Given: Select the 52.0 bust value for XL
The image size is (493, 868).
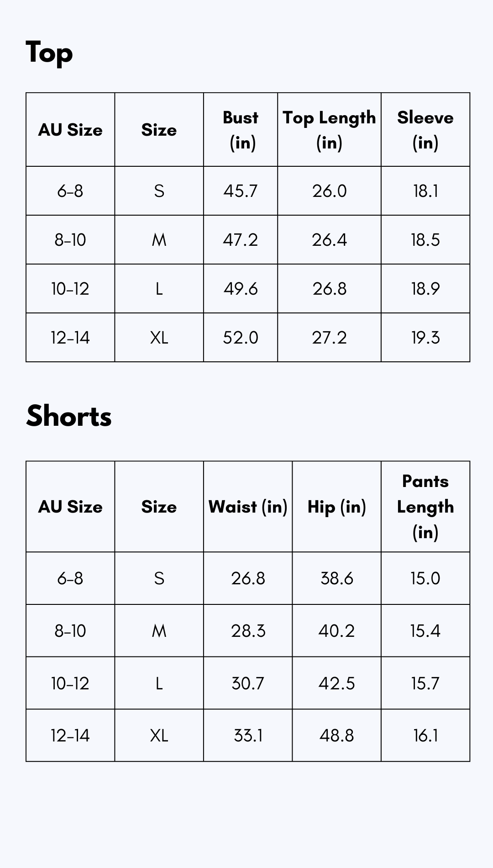Looking at the screenshot, I should click(241, 338).
